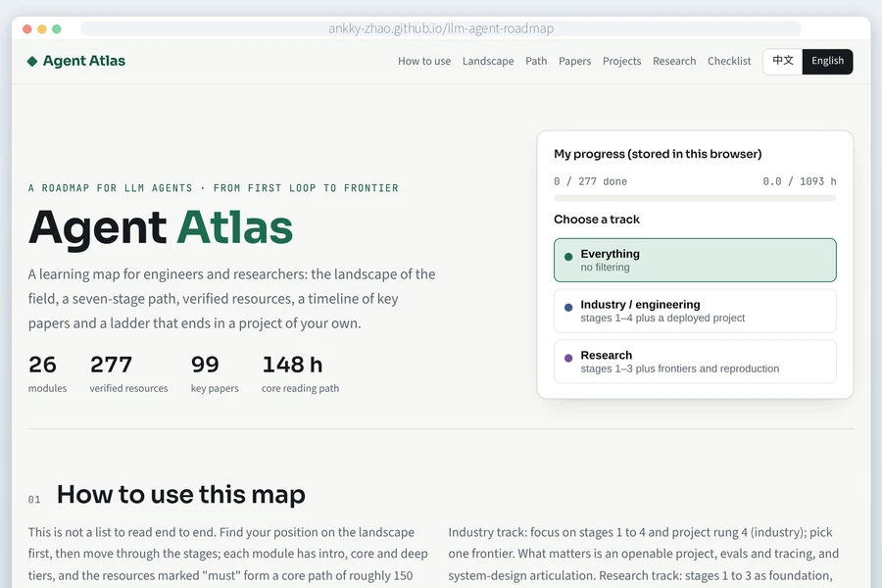Click the "0 / 277 done" counter
This screenshot has height=588, width=882.
(x=590, y=181)
